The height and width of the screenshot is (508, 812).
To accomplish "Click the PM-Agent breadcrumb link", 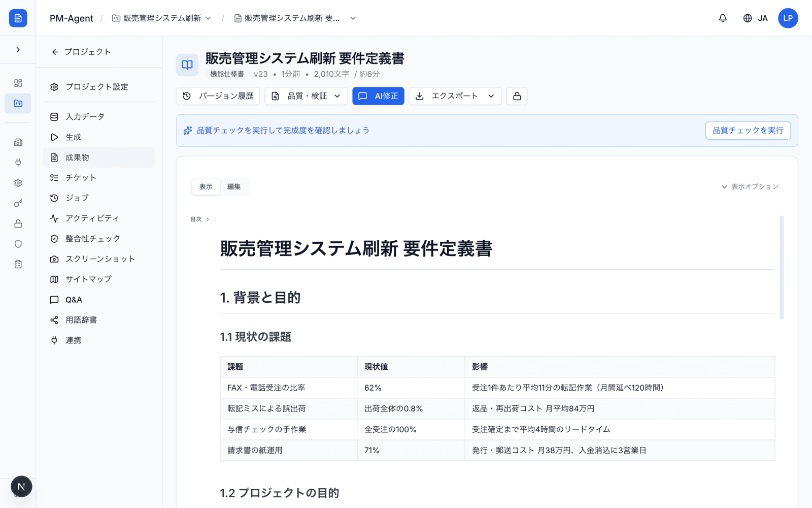I will click(72, 18).
